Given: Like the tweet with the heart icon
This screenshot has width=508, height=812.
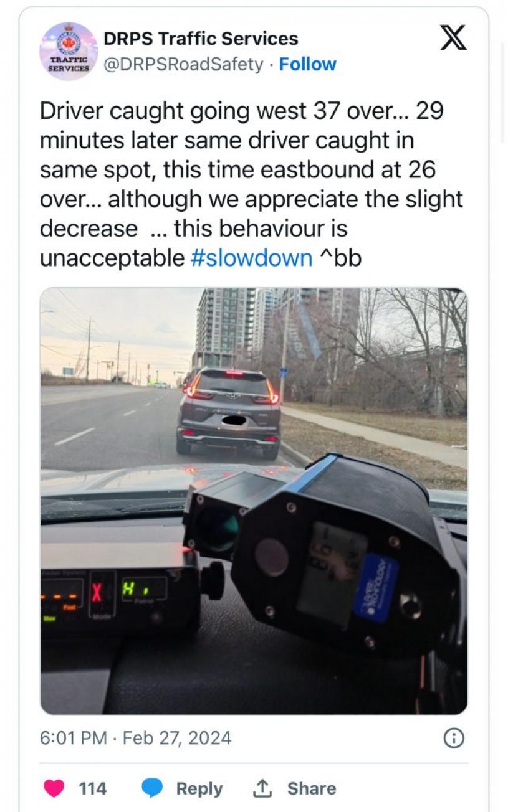Looking at the screenshot, I should (54, 788).
